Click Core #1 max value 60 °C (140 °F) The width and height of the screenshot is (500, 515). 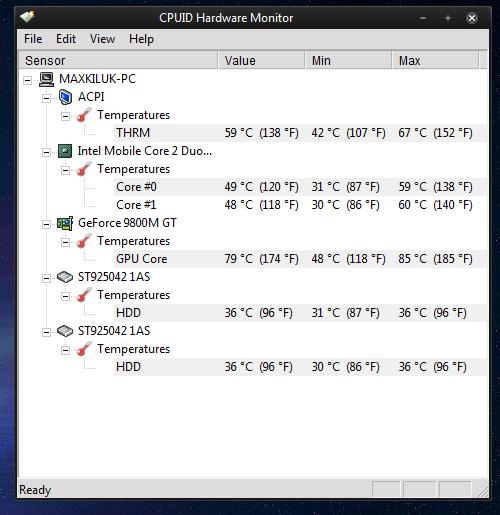pos(435,205)
